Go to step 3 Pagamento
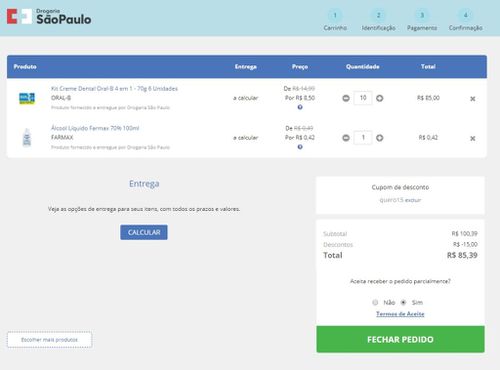Screen dimensions: 500x370 tap(422, 20)
